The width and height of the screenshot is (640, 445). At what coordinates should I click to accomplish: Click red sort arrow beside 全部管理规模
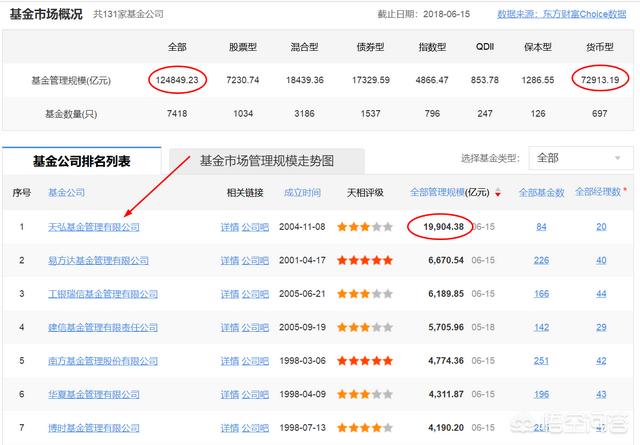pyautogui.click(x=498, y=193)
